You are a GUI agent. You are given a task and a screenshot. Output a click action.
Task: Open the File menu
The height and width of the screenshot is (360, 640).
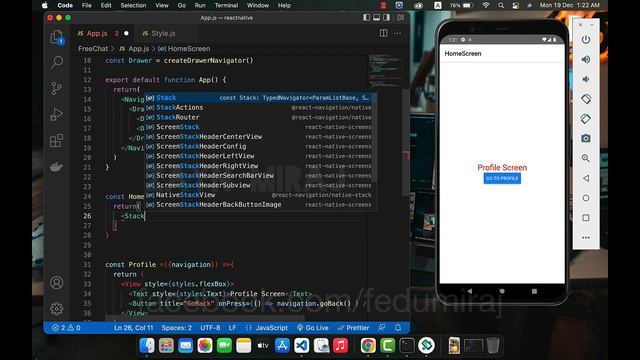coord(87,5)
